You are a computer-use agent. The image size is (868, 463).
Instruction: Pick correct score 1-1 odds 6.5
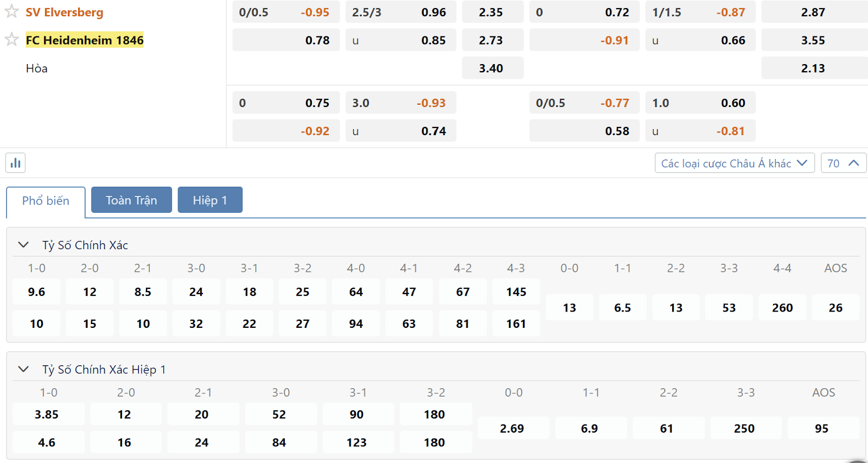click(622, 308)
